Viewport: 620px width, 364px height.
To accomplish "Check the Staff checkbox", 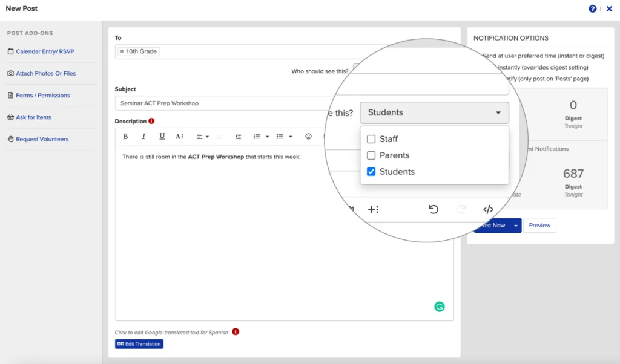I will pos(371,139).
